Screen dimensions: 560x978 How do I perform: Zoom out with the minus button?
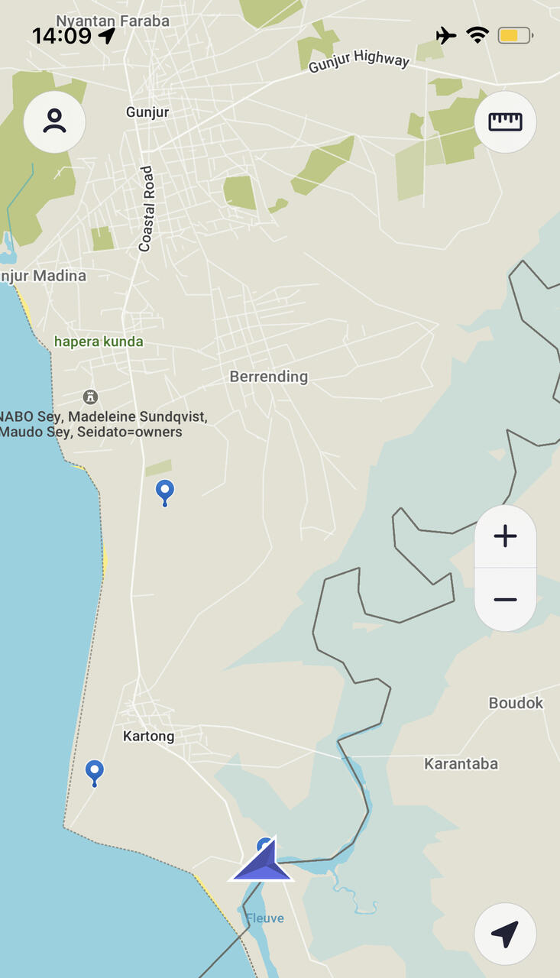point(505,600)
